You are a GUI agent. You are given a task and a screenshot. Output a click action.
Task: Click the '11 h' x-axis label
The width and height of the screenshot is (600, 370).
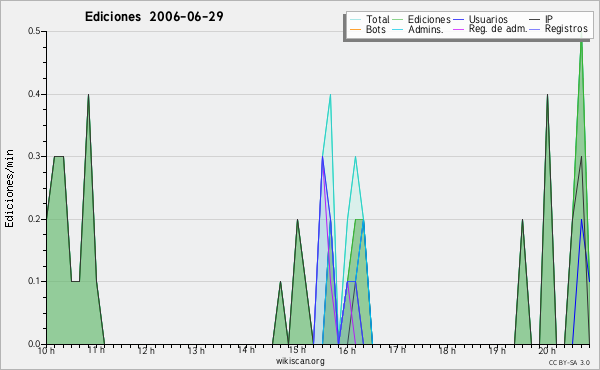pos(96,350)
